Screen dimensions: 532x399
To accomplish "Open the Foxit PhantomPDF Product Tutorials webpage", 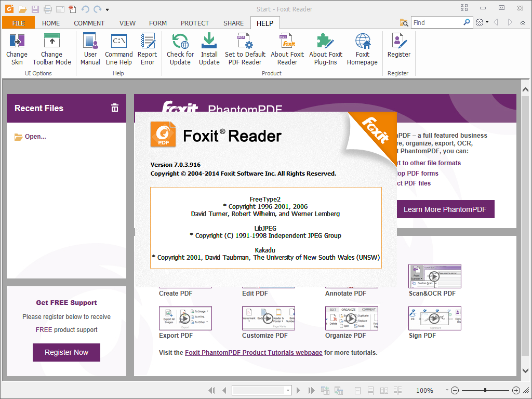I will pos(254,352).
